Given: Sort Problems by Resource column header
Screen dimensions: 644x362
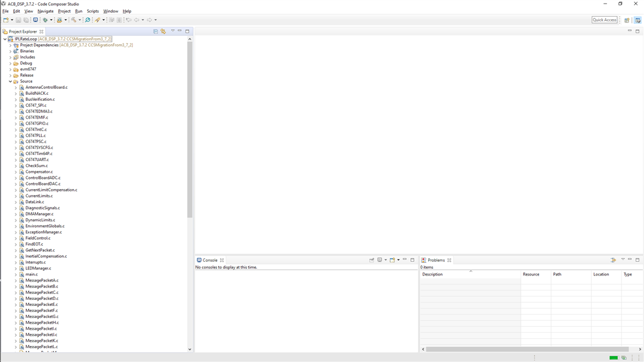Looking at the screenshot, I should pyautogui.click(x=535, y=274).
